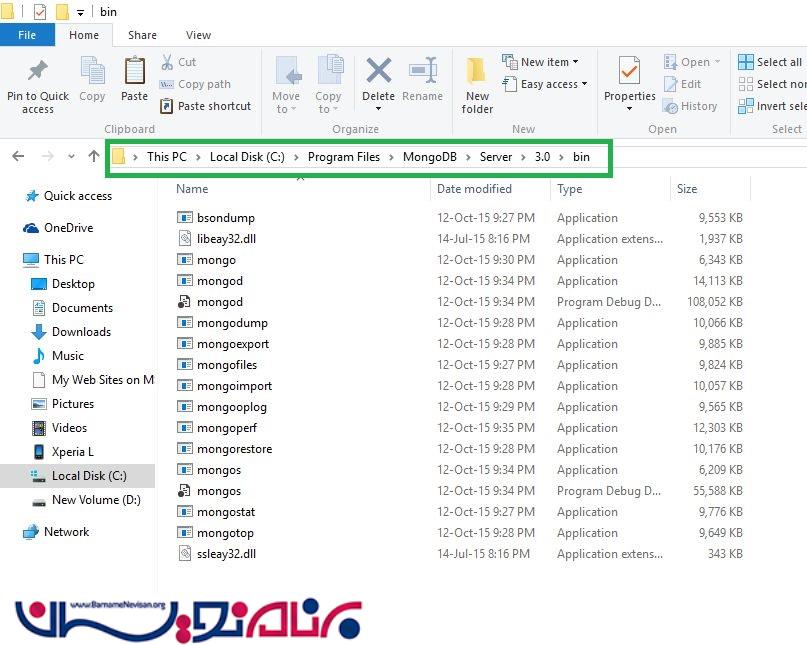Screen dimensions: 807x645
Task: Click the Cut command in ribbon
Action: (x=178, y=62)
